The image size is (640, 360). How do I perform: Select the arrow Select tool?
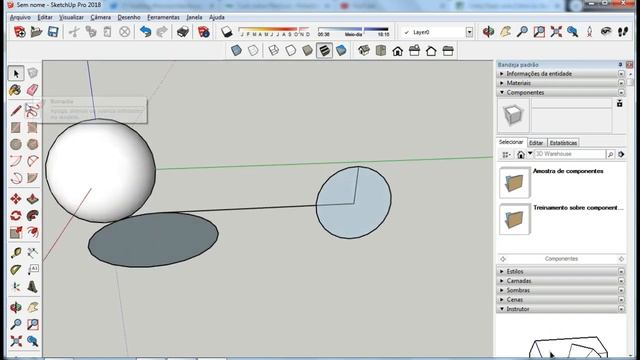[x=16, y=74]
